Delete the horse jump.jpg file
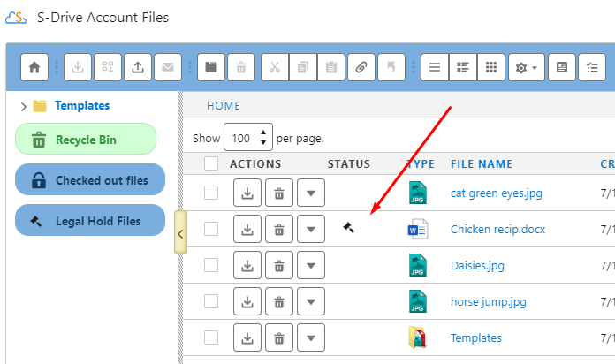This screenshot has height=364, width=615. click(278, 301)
